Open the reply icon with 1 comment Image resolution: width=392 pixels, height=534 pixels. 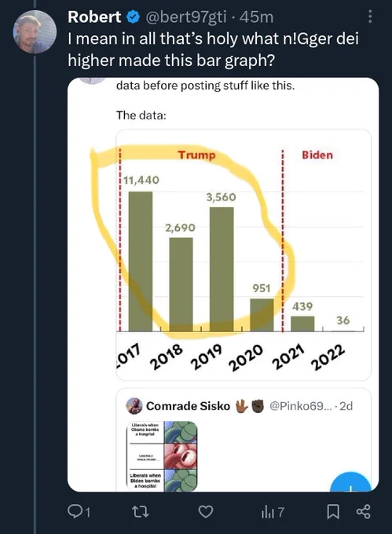click(x=79, y=511)
